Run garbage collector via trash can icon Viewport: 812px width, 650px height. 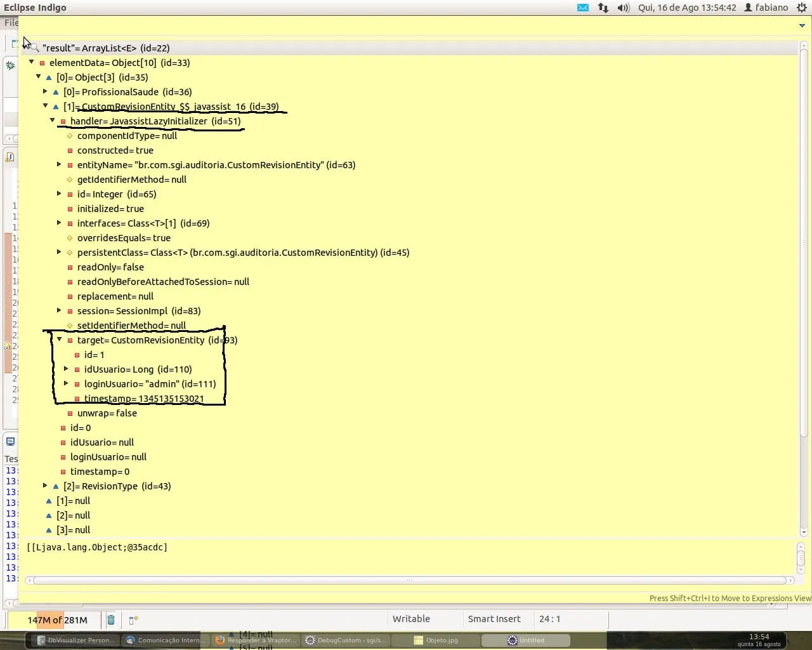pos(111,620)
